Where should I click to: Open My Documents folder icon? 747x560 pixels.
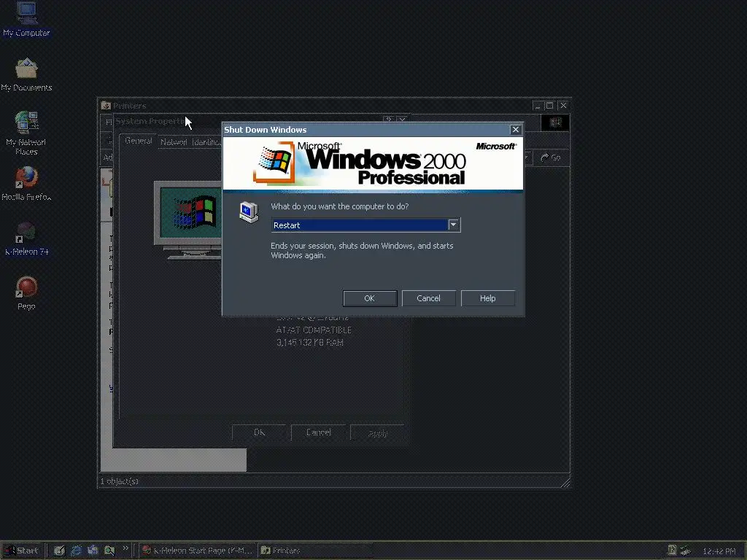26,74
